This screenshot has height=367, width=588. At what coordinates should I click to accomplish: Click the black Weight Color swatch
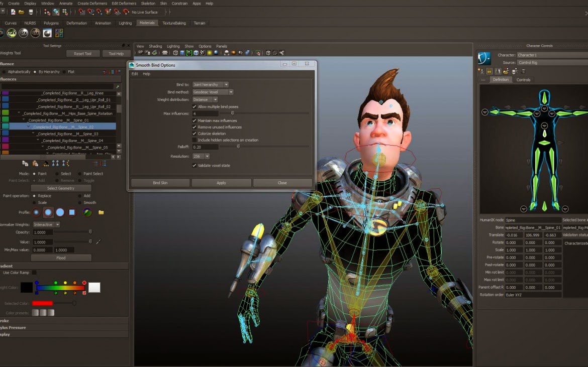[26, 287]
